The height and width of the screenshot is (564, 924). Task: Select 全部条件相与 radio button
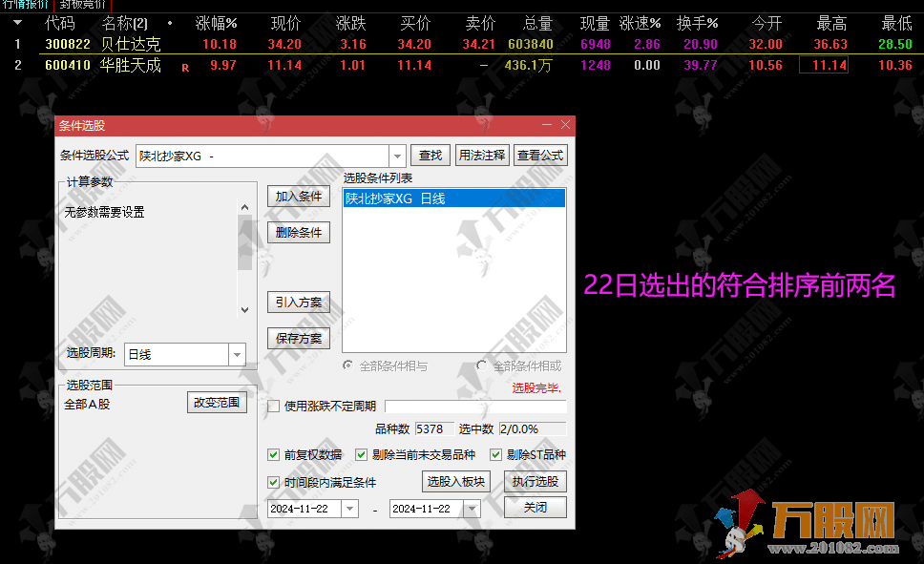[x=348, y=366]
